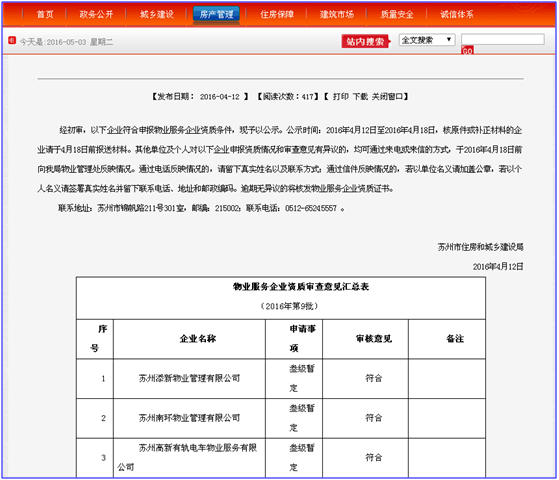Click the cell 苏州南环物业管理有限公司
559x480 pixels.
coord(189,418)
